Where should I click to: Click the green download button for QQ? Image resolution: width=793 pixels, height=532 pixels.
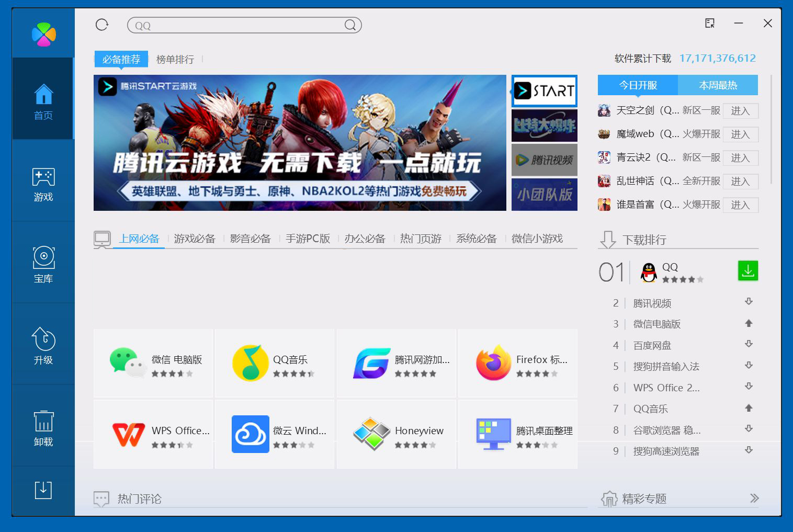pos(747,271)
